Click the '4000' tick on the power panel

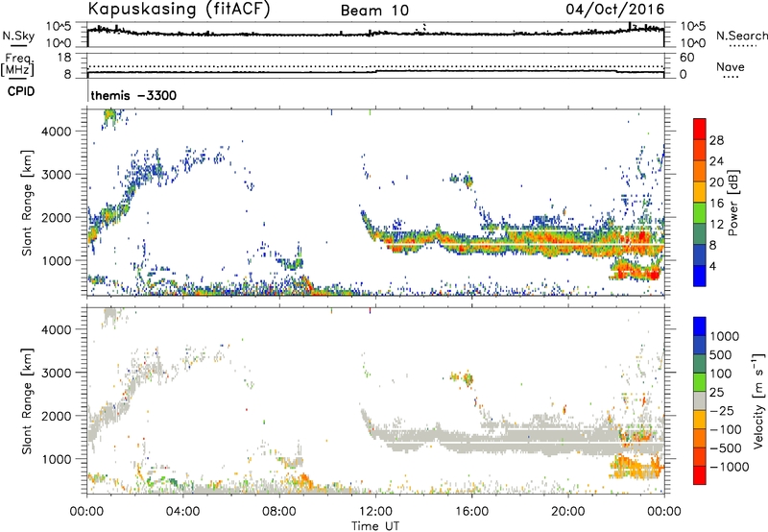pos(57,132)
